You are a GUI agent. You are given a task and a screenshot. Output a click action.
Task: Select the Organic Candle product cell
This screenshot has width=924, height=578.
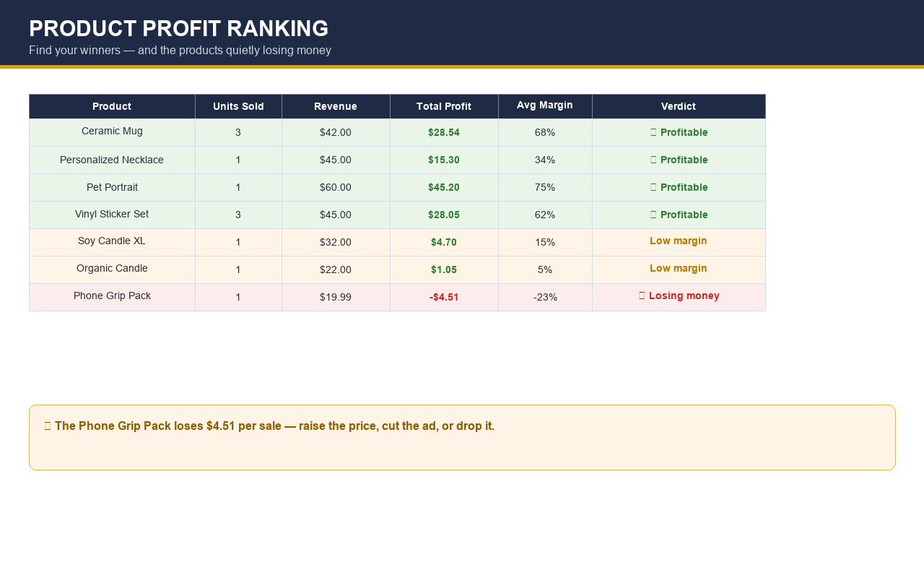point(112,269)
